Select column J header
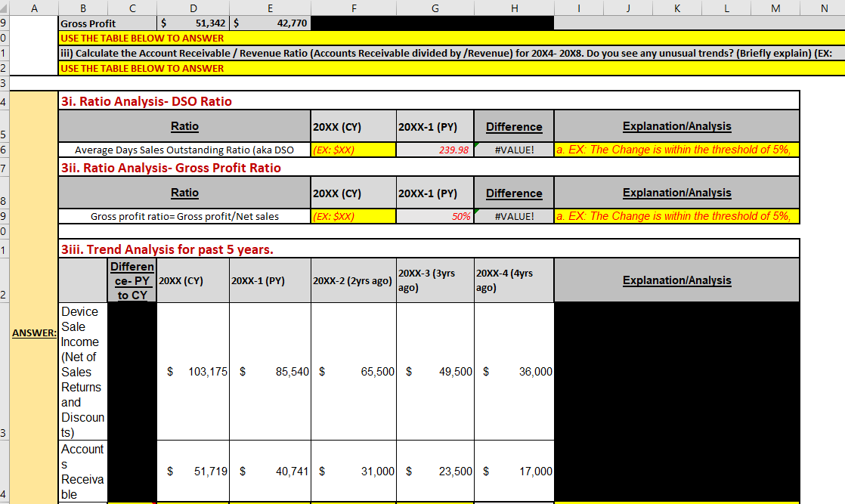The image size is (845, 504). pyautogui.click(x=628, y=8)
